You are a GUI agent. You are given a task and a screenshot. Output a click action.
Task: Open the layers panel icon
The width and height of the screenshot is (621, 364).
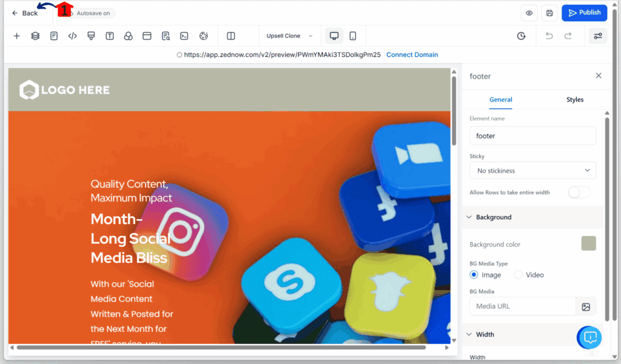point(35,36)
